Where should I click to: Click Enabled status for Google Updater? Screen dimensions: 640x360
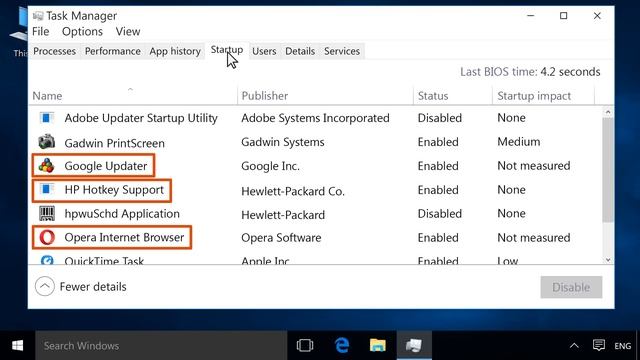click(x=438, y=166)
